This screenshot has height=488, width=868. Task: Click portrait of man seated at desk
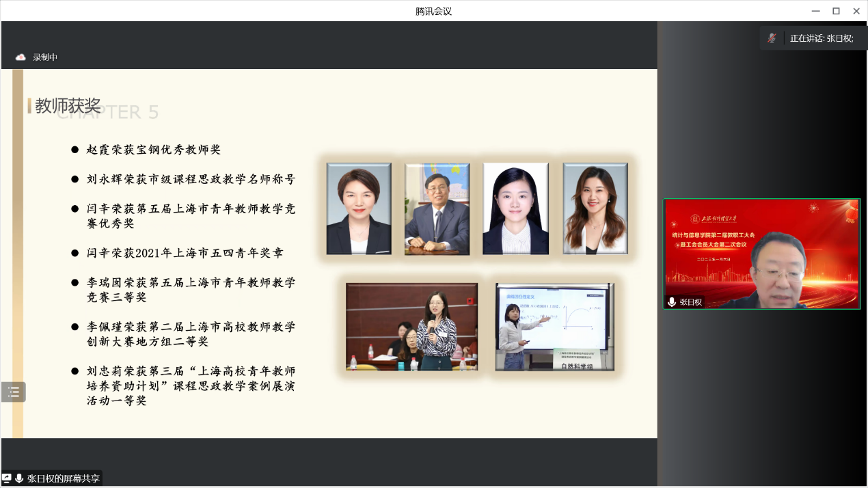(437, 208)
